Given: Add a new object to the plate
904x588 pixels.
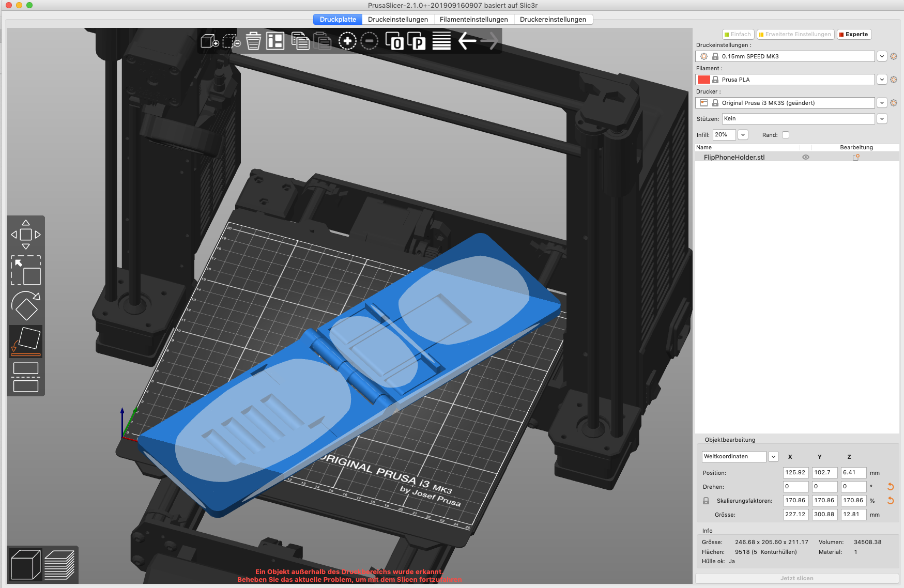Looking at the screenshot, I should click(209, 41).
